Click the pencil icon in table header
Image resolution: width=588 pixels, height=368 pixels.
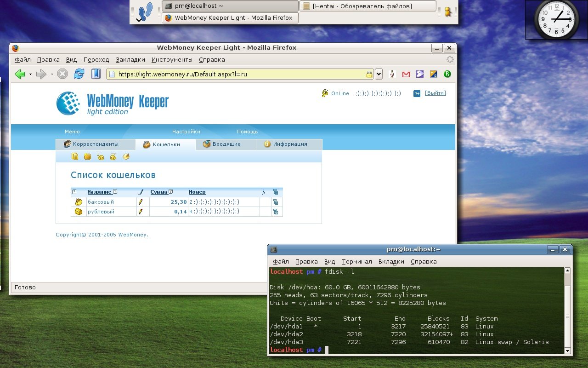[141, 192]
